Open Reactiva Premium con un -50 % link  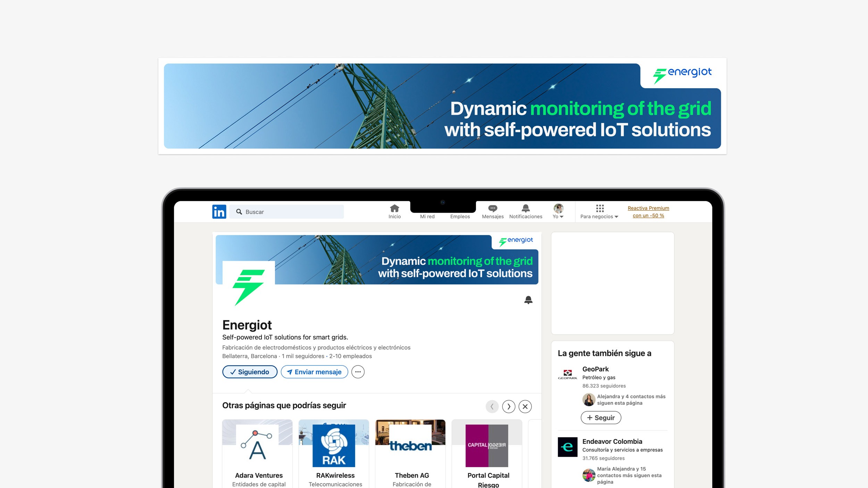(648, 212)
